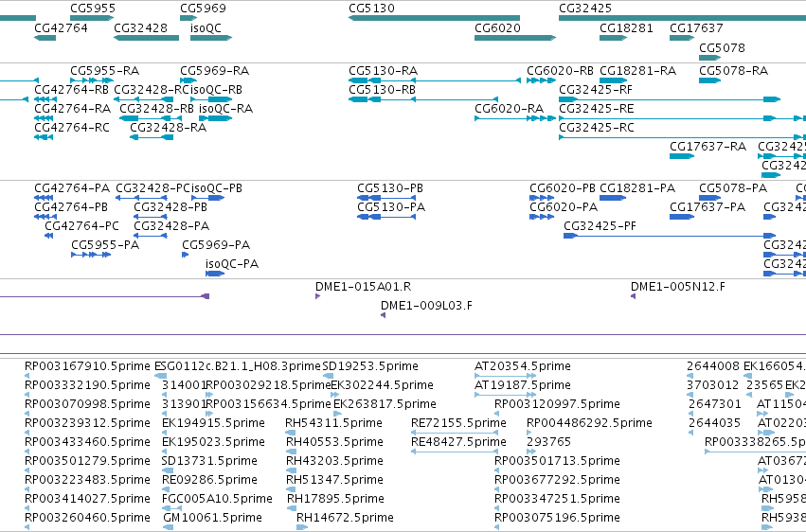The width and height of the screenshot is (806, 532).
Task: Select the CG32428 gene arrow bar
Action: tap(146, 38)
